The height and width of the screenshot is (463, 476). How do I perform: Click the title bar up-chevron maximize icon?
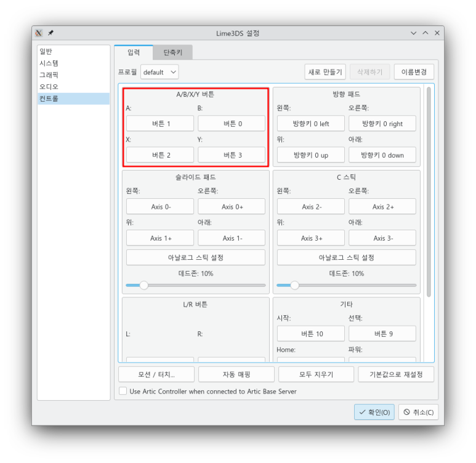pos(426,33)
